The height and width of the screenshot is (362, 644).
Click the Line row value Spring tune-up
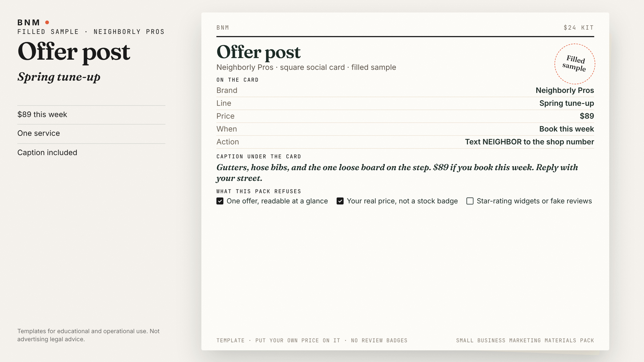click(x=567, y=103)
